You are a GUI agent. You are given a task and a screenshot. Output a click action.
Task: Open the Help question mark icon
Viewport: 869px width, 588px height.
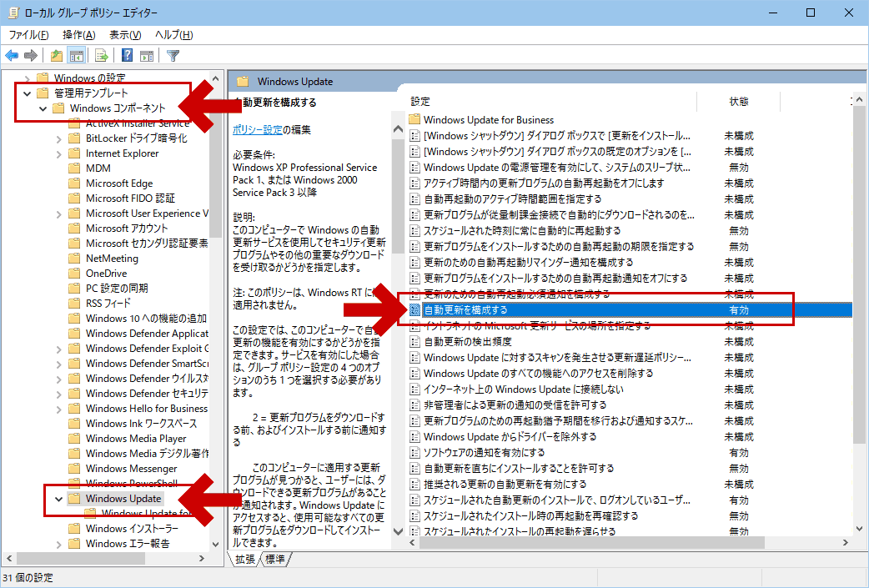tap(127, 55)
